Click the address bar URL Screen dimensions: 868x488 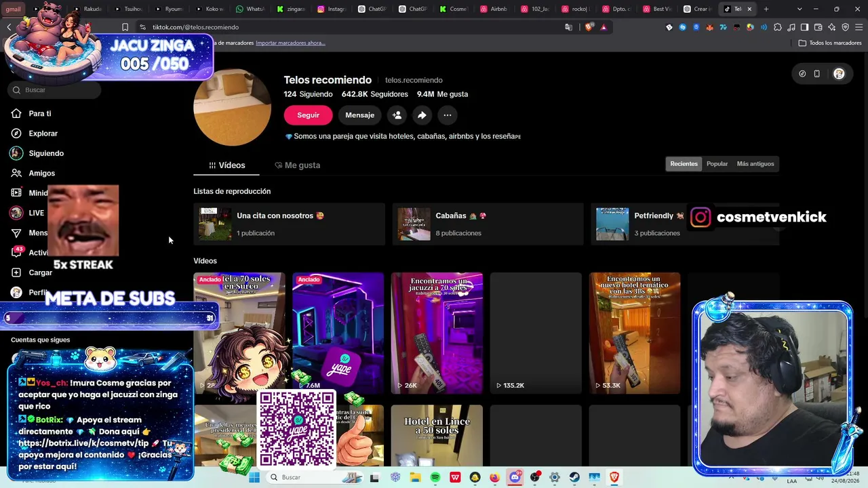click(x=195, y=27)
